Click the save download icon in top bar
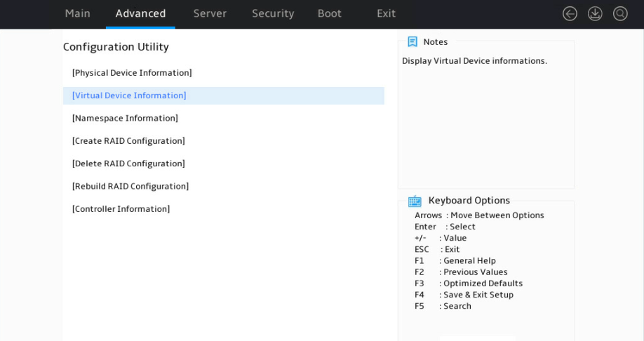644x341 pixels. tap(595, 13)
